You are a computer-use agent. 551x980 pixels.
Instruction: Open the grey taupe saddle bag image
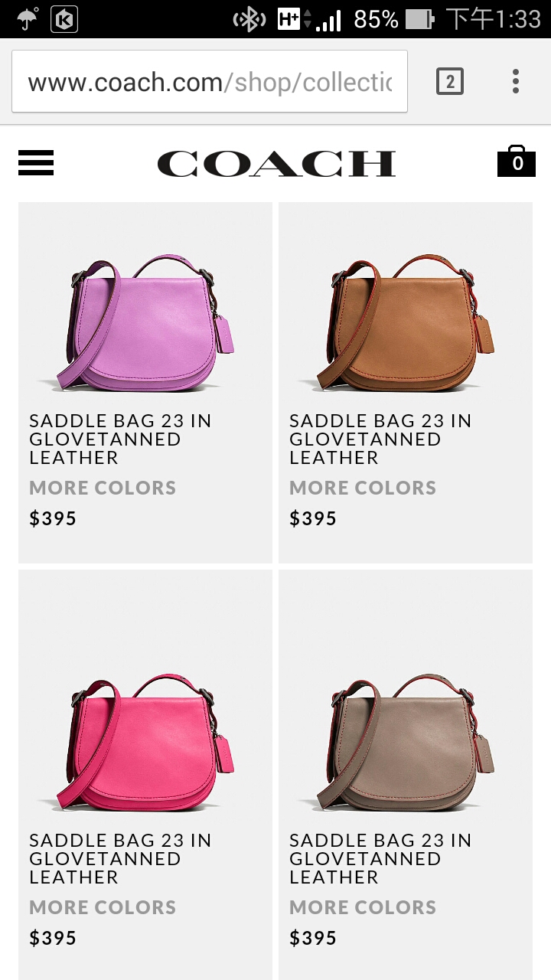click(x=406, y=743)
